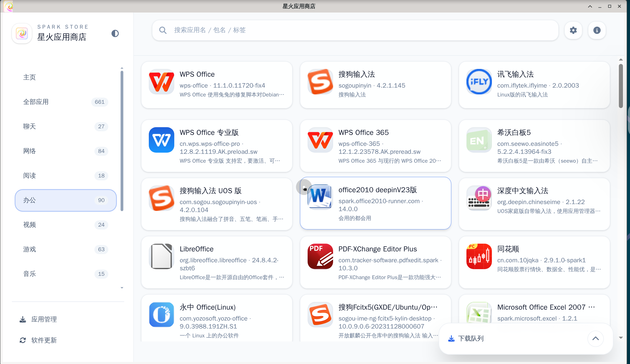The image size is (630, 364).
Task: Toggle dark/light theme mode
Action: click(x=115, y=33)
